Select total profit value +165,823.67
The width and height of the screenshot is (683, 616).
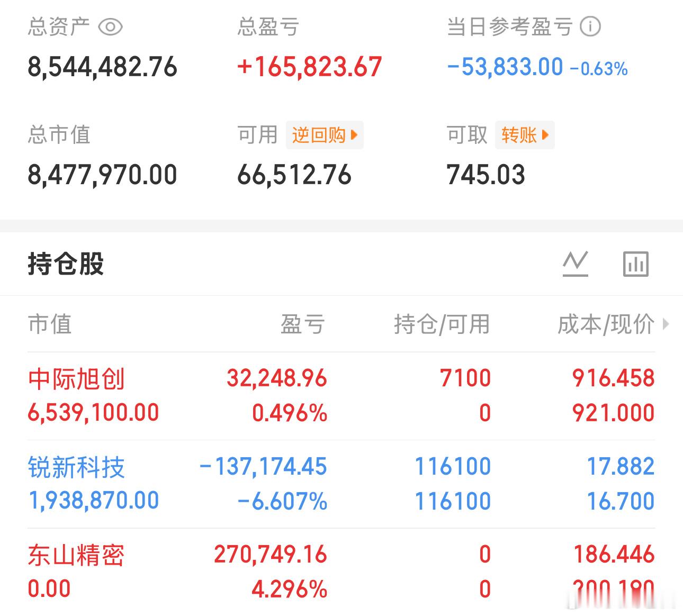[310, 67]
